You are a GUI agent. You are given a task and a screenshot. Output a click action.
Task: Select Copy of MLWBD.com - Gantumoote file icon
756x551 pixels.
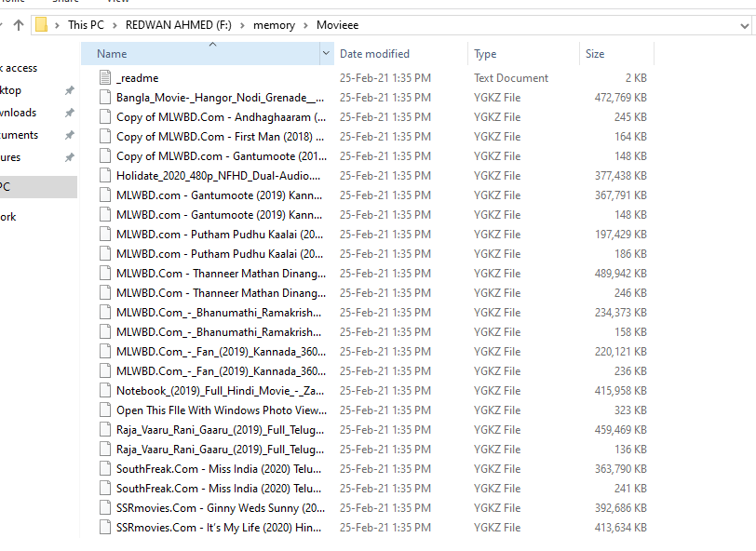105,155
